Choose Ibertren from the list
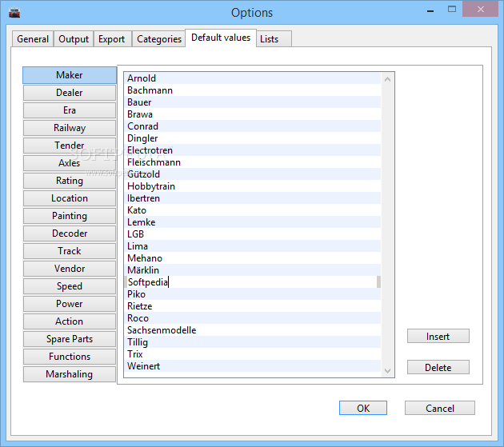This screenshot has height=447, width=504. tap(253, 198)
